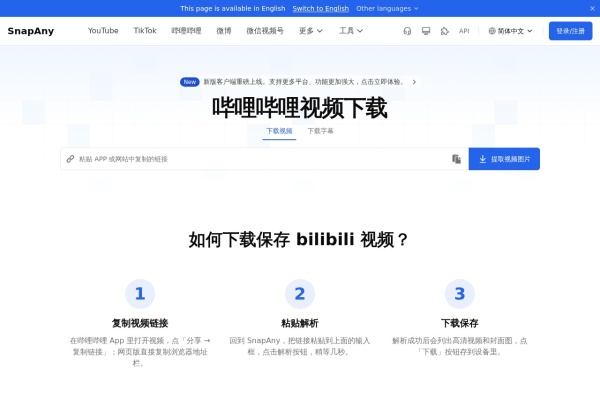Go to SnapAny home logo
This screenshot has height=400, width=600.
point(31,31)
